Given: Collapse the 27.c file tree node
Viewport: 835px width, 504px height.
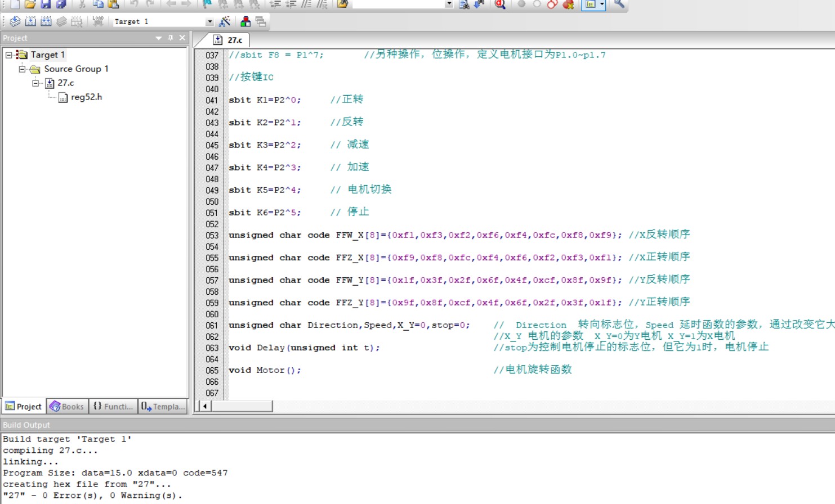Looking at the screenshot, I should click(x=35, y=83).
